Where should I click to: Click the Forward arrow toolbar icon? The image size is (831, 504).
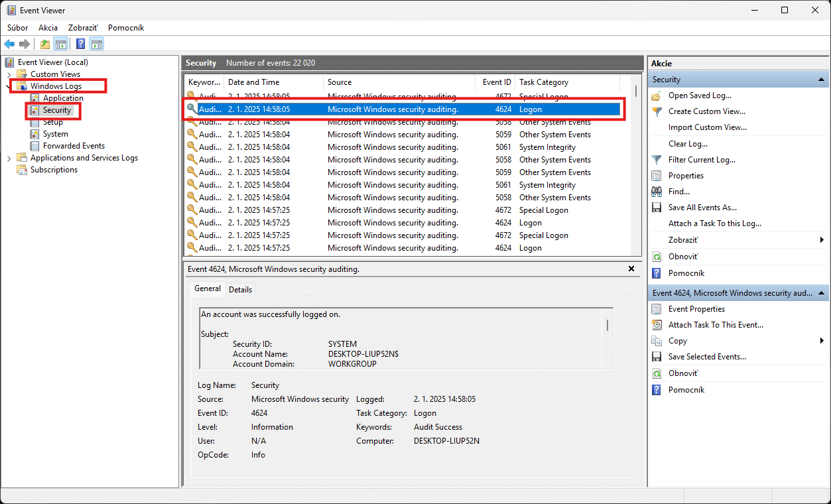(25, 44)
